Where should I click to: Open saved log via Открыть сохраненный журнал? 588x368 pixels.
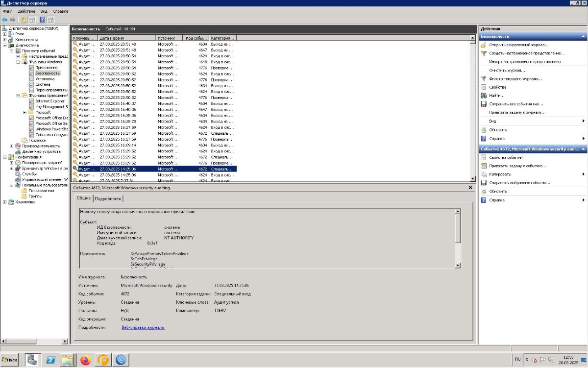518,45
